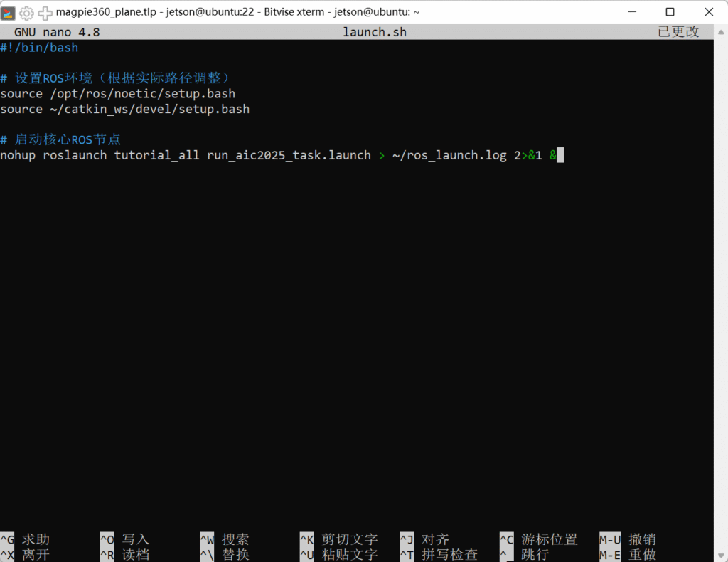Screen dimensions: 728x562
Task: Maximize the Bitvise xterm window
Action: click(x=670, y=12)
